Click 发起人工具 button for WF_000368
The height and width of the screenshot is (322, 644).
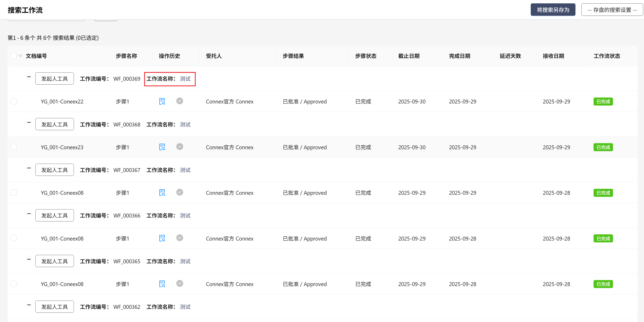click(x=55, y=124)
